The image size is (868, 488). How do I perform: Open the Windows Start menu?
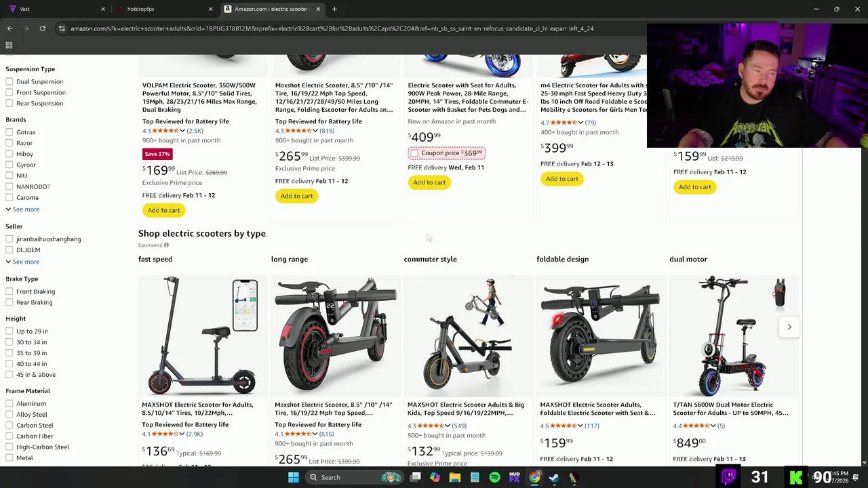pyautogui.click(x=293, y=477)
